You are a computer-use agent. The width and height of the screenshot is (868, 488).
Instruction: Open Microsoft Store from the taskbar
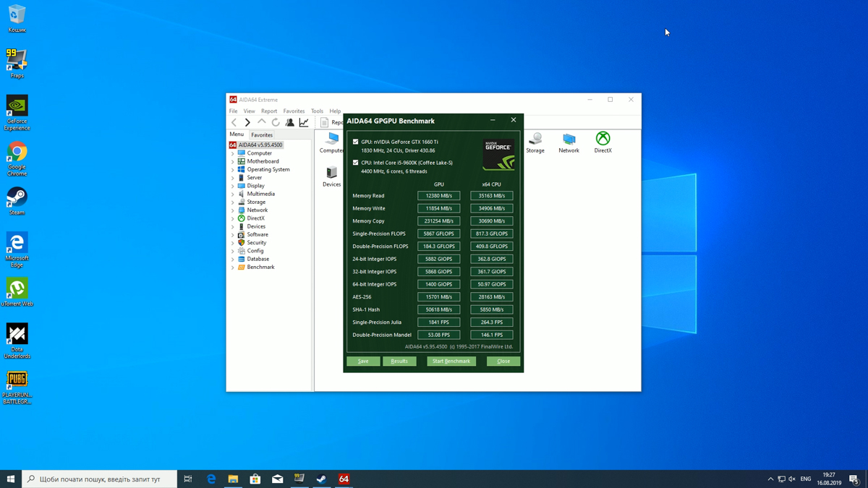point(255,479)
